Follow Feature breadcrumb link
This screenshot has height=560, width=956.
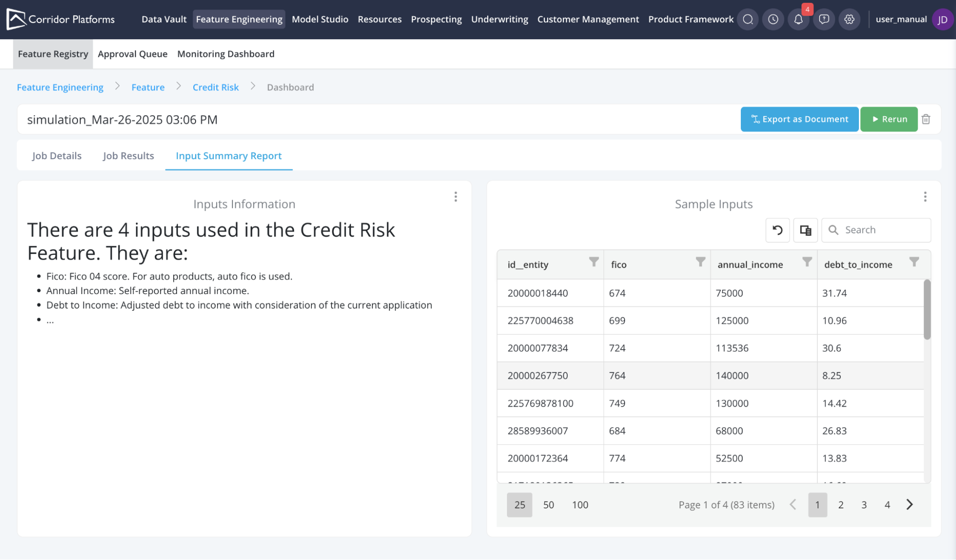point(148,87)
